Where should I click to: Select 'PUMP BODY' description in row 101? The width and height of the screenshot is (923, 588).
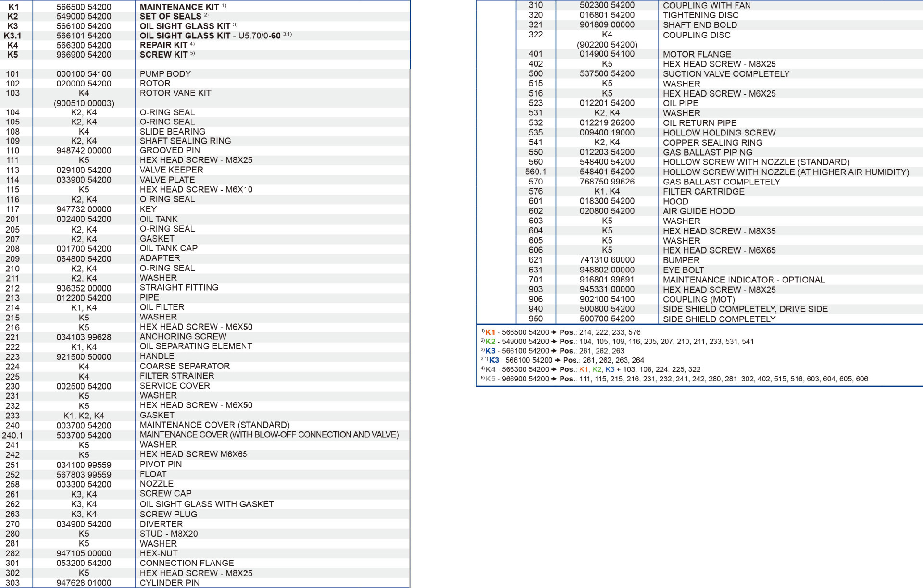click(165, 74)
